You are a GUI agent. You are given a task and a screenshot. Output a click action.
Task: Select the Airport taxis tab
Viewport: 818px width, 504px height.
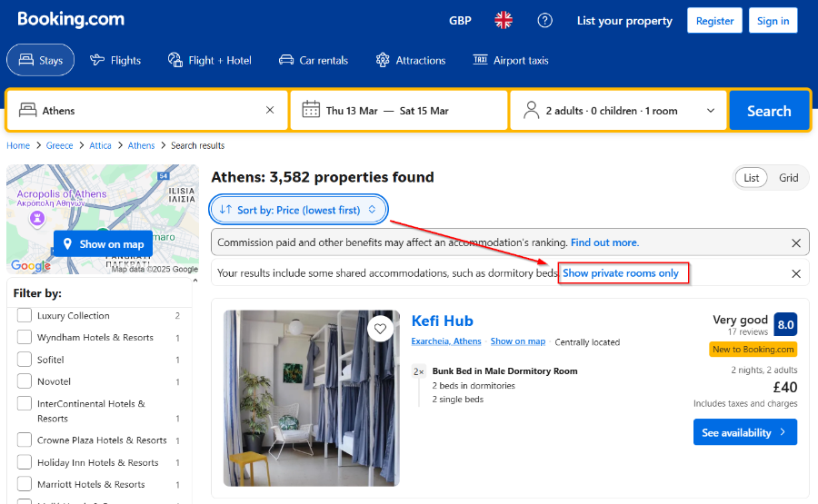point(511,61)
